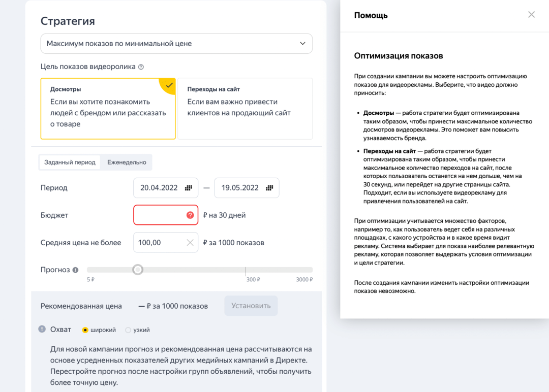Select the широкий radio button
Screen dimensions: 549x392
click(x=85, y=330)
